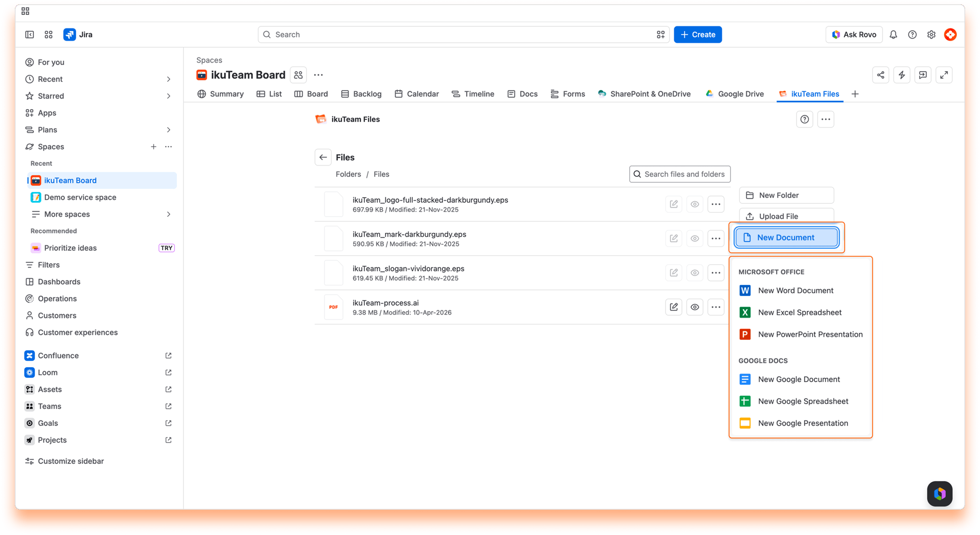980x535 pixels.
Task: Click the blue Create button
Action: [x=698, y=34]
